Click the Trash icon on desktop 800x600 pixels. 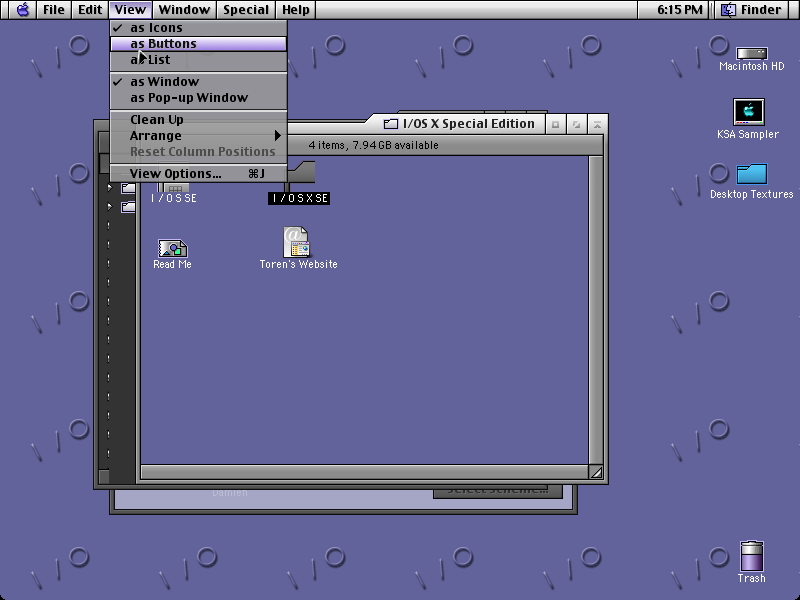click(x=752, y=556)
